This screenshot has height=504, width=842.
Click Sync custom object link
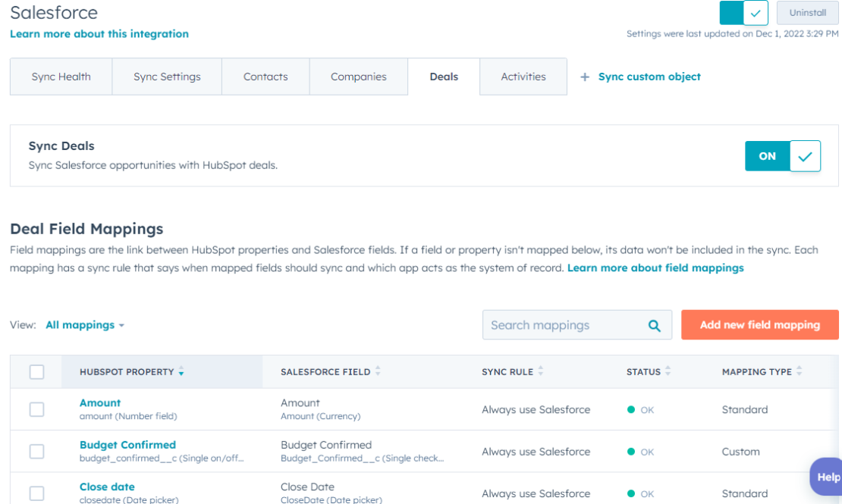click(649, 77)
